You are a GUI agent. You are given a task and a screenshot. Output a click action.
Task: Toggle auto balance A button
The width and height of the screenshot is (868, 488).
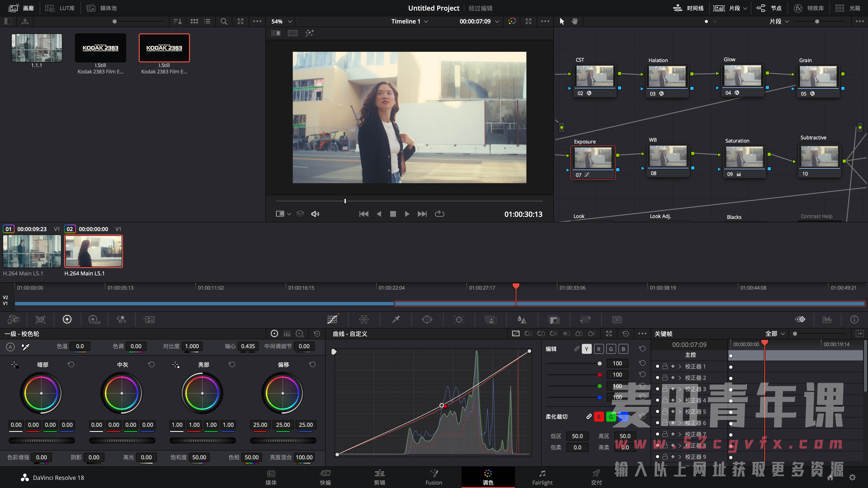[x=10, y=347]
